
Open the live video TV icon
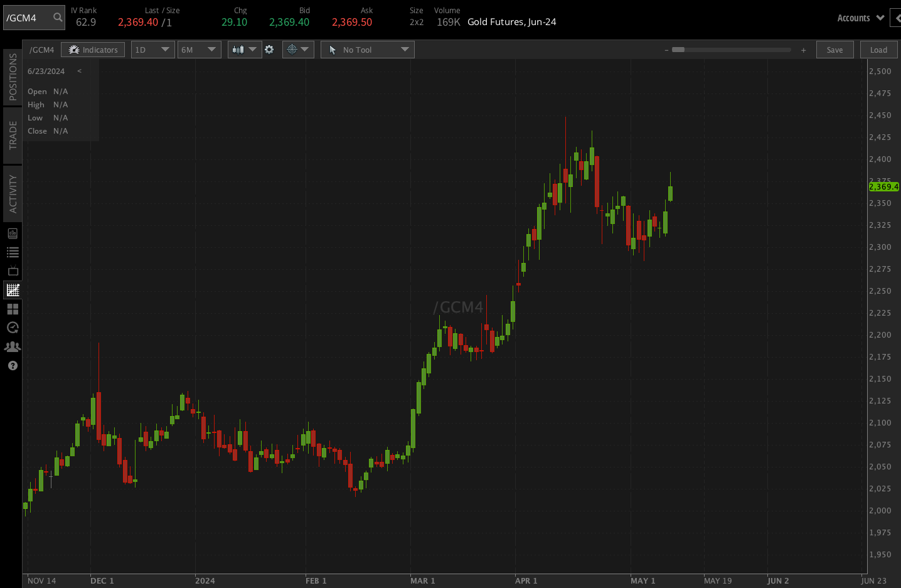13,270
